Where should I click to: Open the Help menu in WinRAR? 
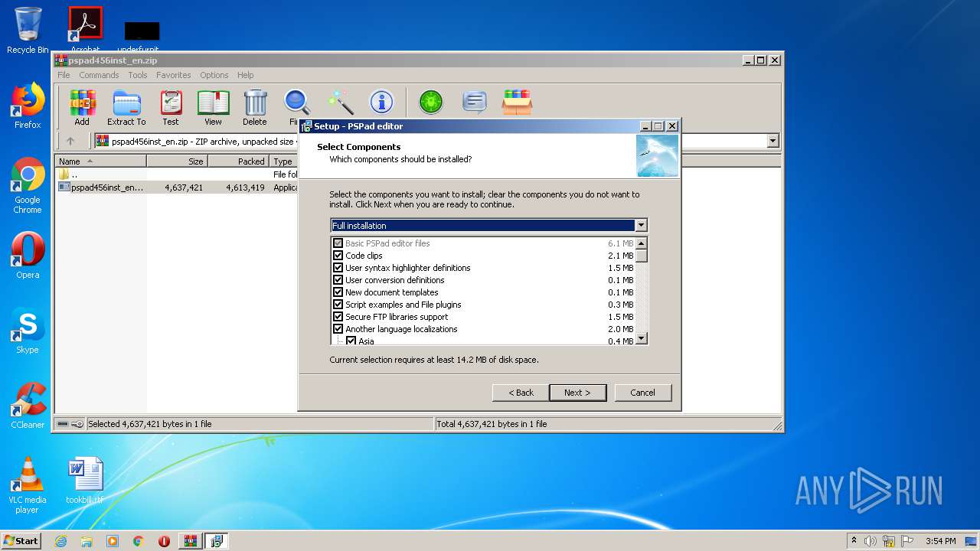[x=245, y=75]
